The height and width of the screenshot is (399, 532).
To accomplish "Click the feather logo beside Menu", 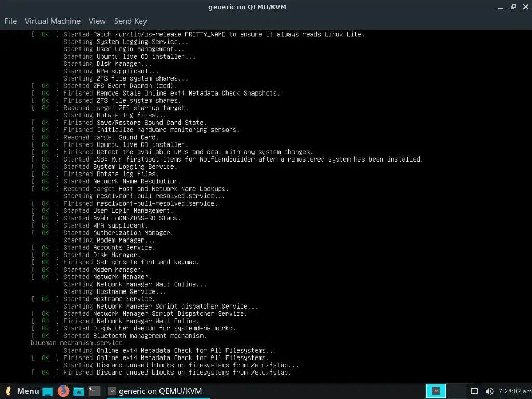I will [9, 391].
